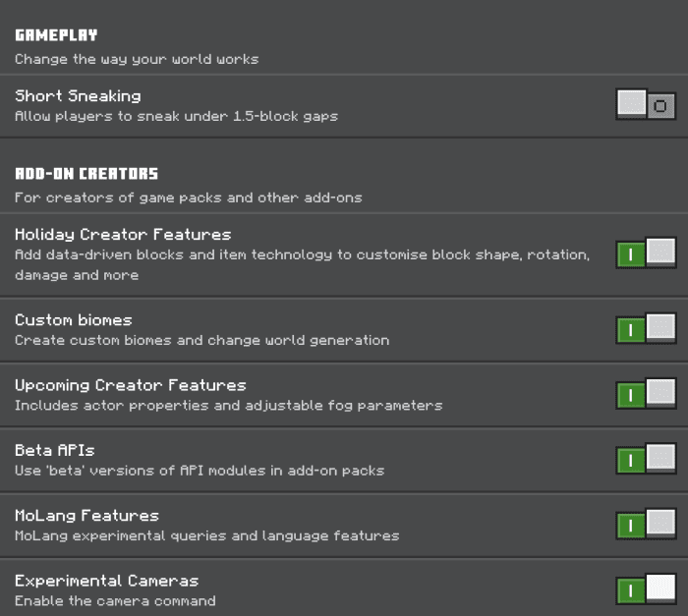
Task: Select the Upcoming Creator Features label
Action: (131, 385)
